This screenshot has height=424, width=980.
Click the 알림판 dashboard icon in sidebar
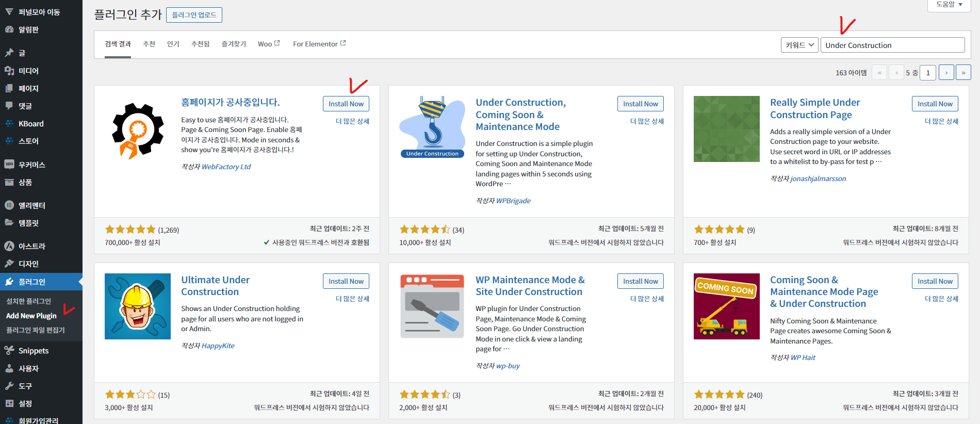click(x=9, y=29)
